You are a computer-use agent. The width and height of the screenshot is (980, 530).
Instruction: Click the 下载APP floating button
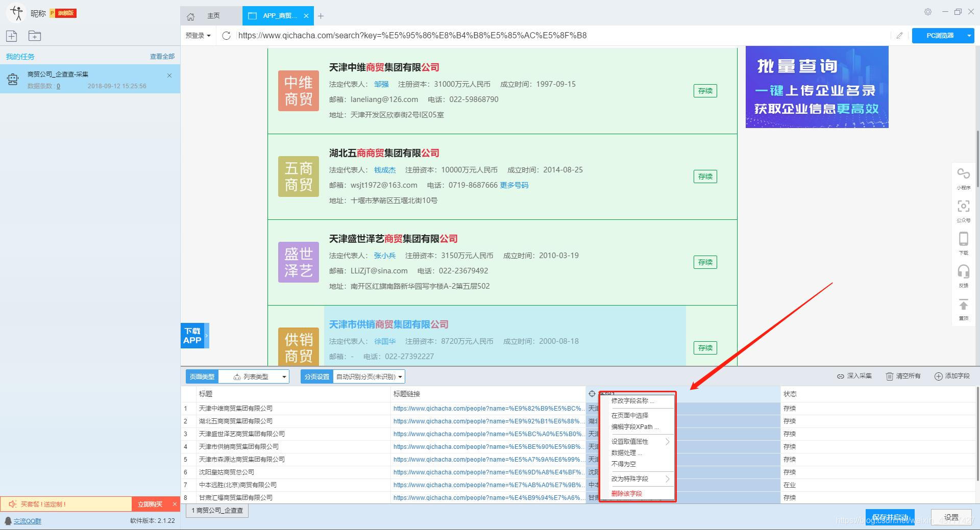click(x=194, y=336)
